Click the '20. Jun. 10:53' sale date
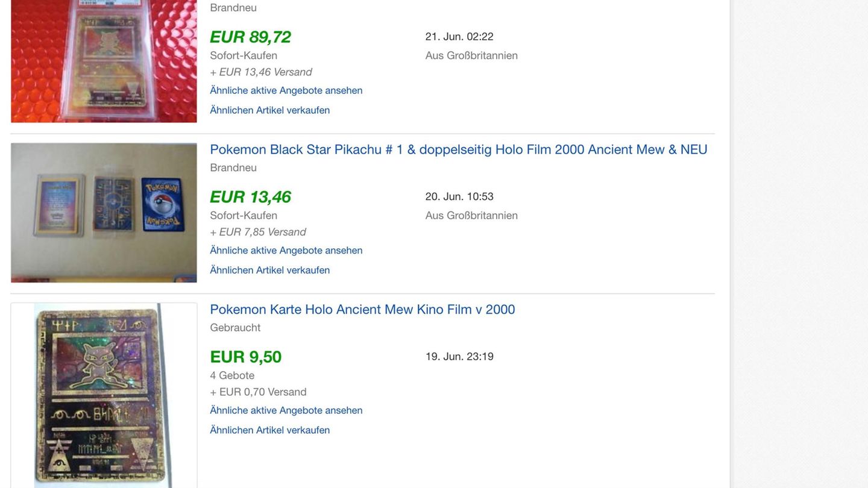This screenshot has height=488, width=868. (459, 197)
